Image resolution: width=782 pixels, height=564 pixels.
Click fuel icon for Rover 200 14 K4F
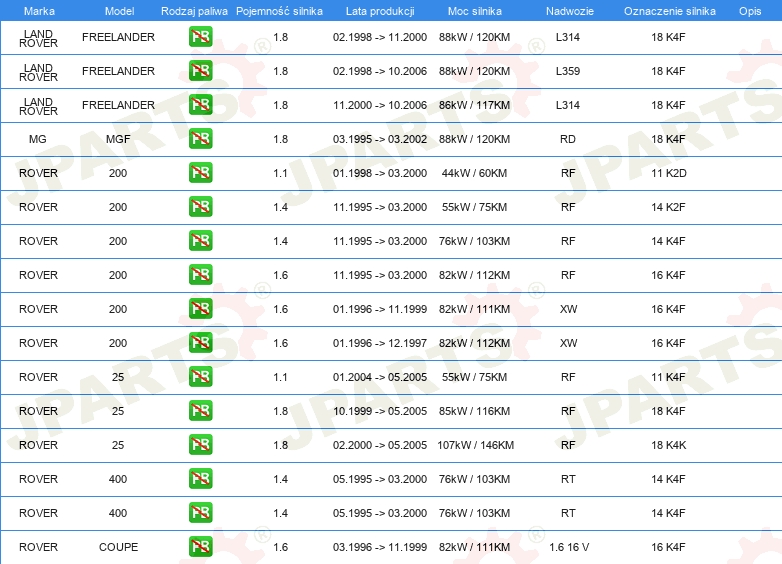pos(200,240)
